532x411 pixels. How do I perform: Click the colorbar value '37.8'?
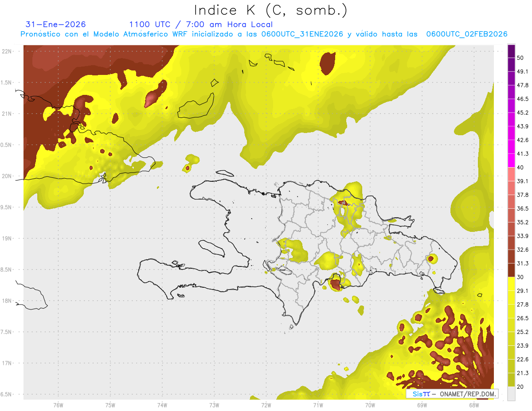click(522, 195)
